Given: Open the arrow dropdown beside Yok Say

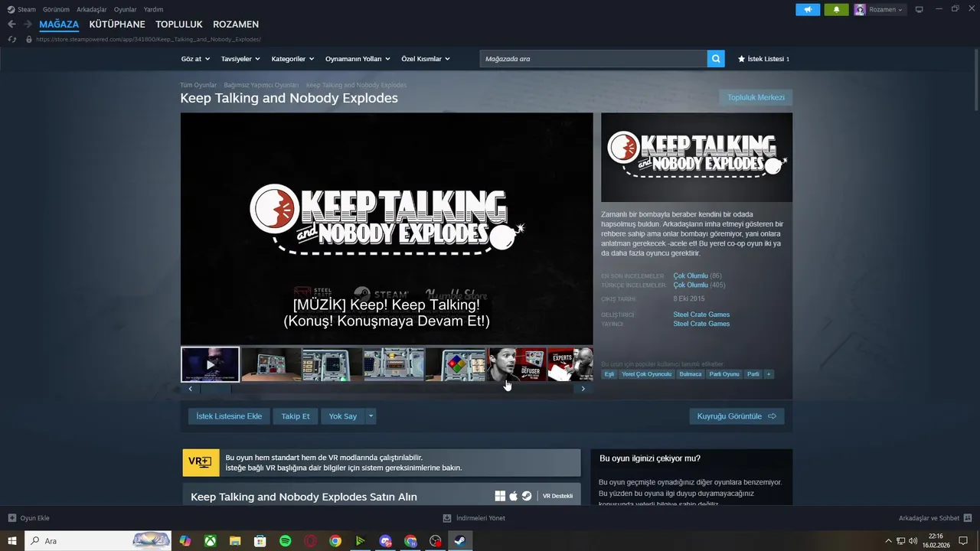Looking at the screenshot, I should click(x=371, y=416).
